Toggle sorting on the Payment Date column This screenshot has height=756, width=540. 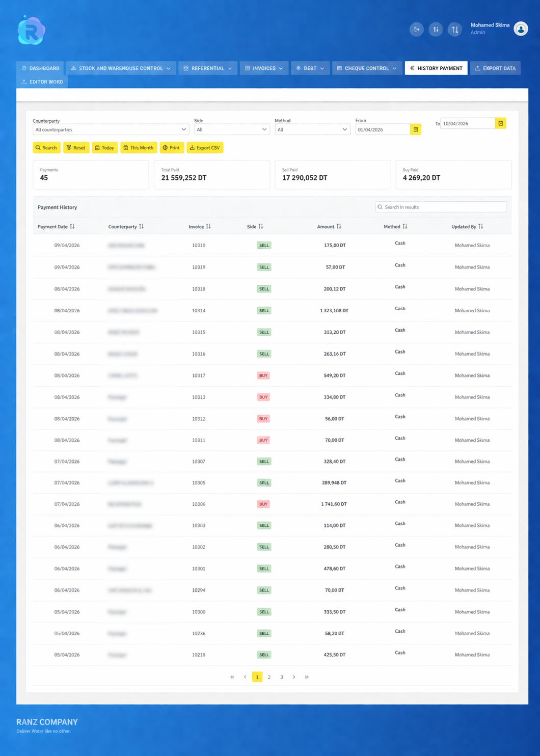(72, 226)
